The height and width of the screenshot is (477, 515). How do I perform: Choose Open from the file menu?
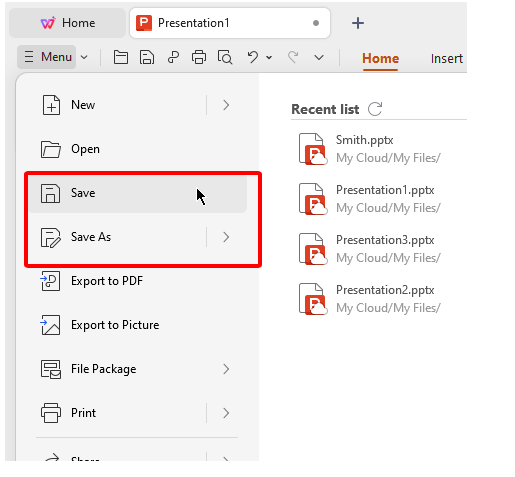pos(138,149)
